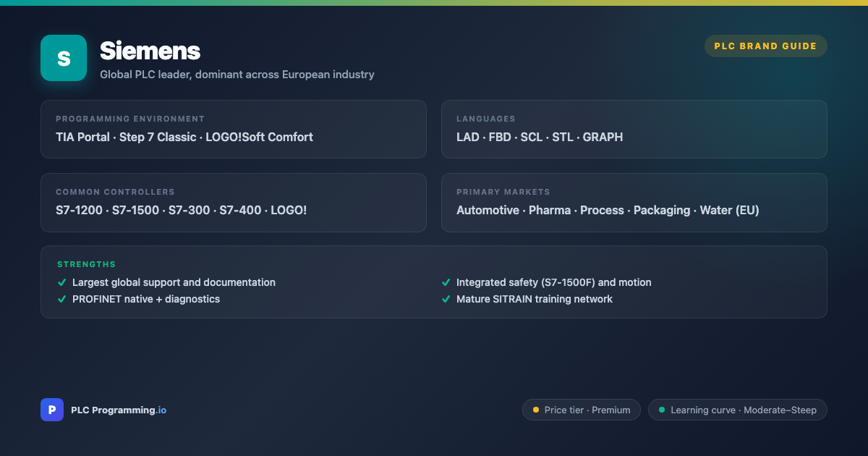The image size is (868, 456).
Task: Click the 'LANGUAGES' card label
Action: (x=486, y=119)
